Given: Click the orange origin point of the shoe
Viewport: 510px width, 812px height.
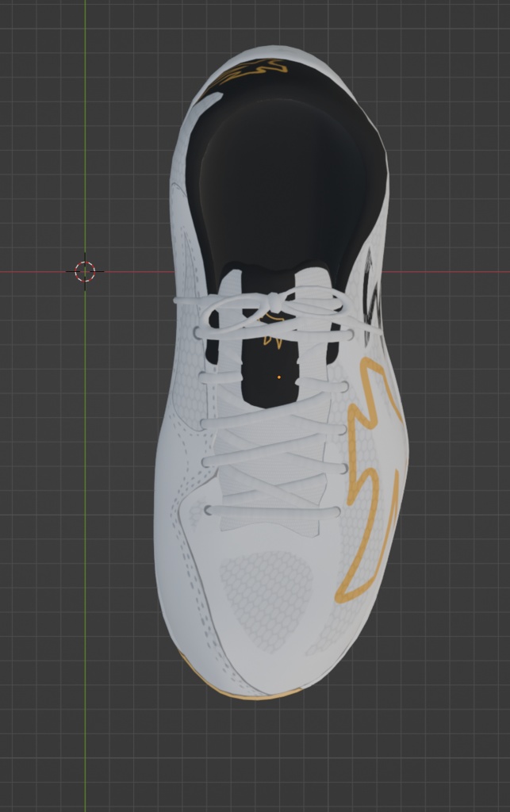Looking at the screenshot, I should [x=279, y=377].
